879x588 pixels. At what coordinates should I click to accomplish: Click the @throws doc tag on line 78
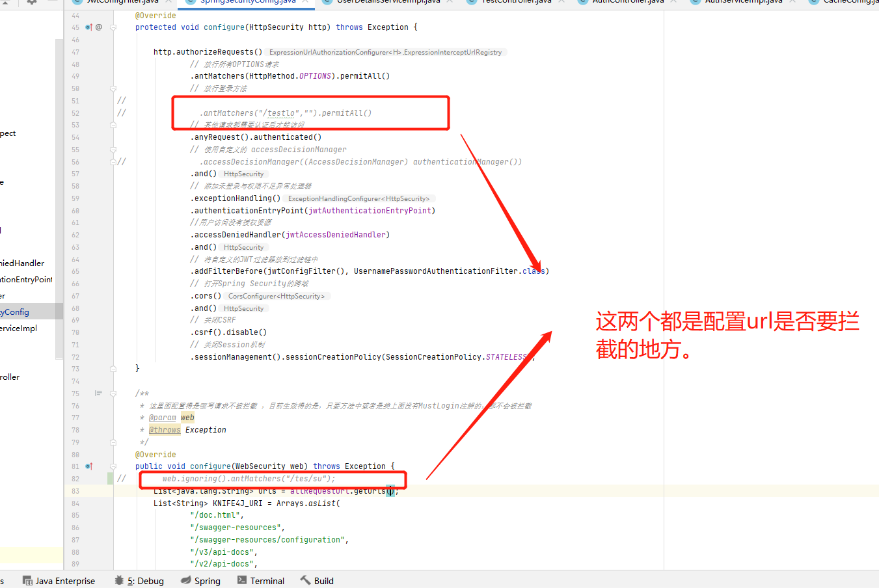[x=165, y=430]
